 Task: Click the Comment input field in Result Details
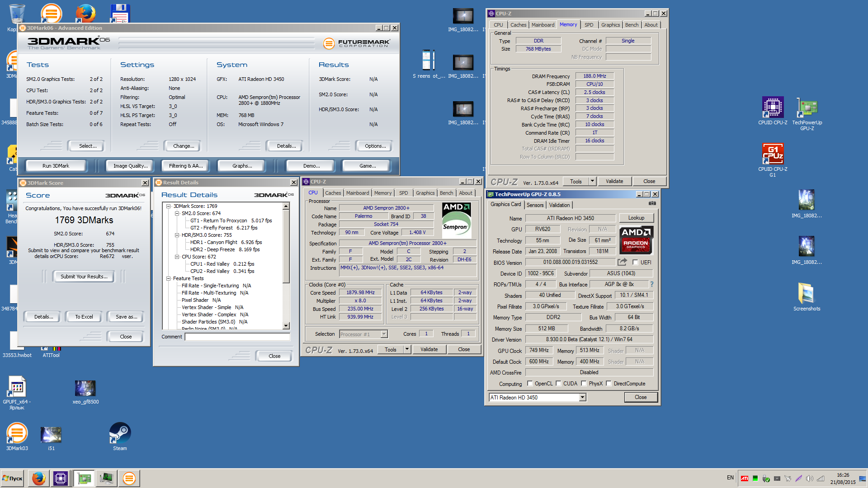(238, 337)
